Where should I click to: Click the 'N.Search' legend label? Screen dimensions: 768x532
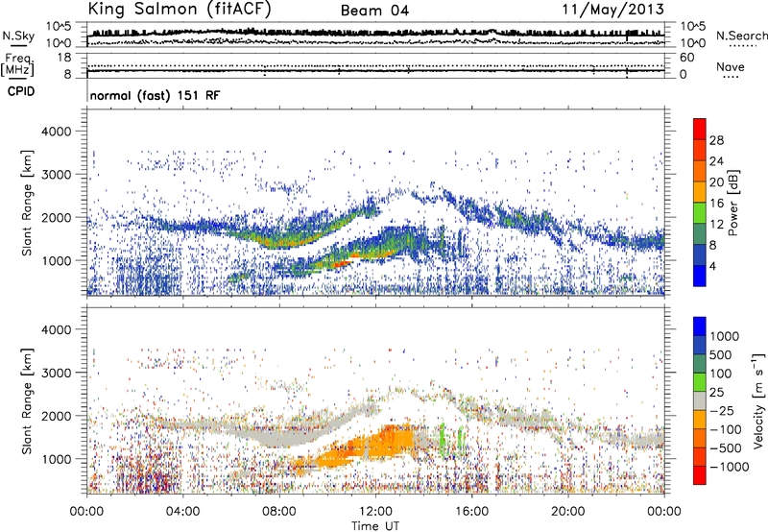tap(742, 36)
